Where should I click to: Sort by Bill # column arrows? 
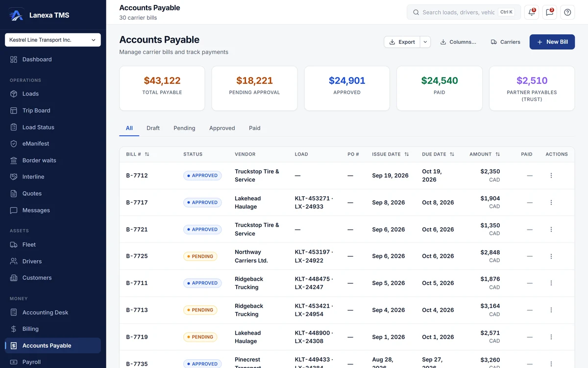click(x=147, y=154)
